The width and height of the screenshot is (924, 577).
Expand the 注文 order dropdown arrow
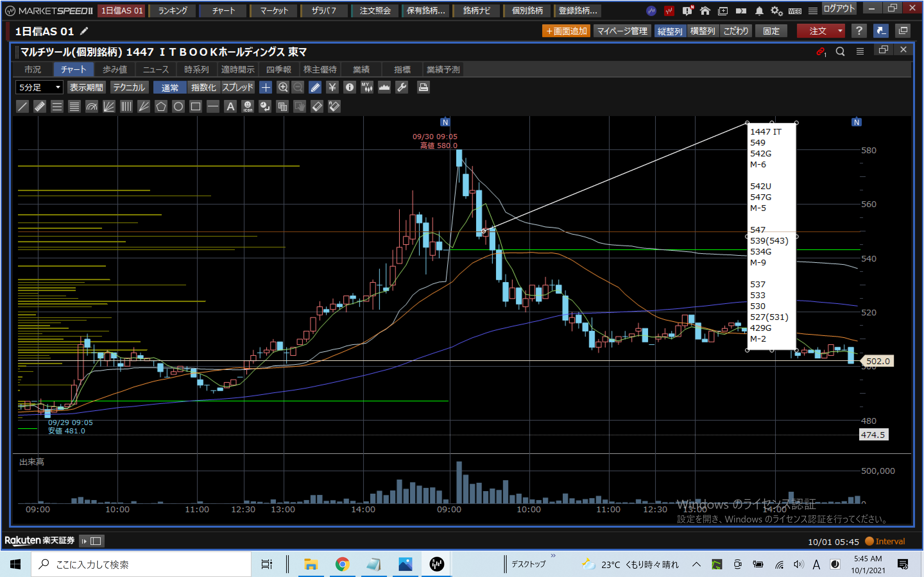coord(840,31)
